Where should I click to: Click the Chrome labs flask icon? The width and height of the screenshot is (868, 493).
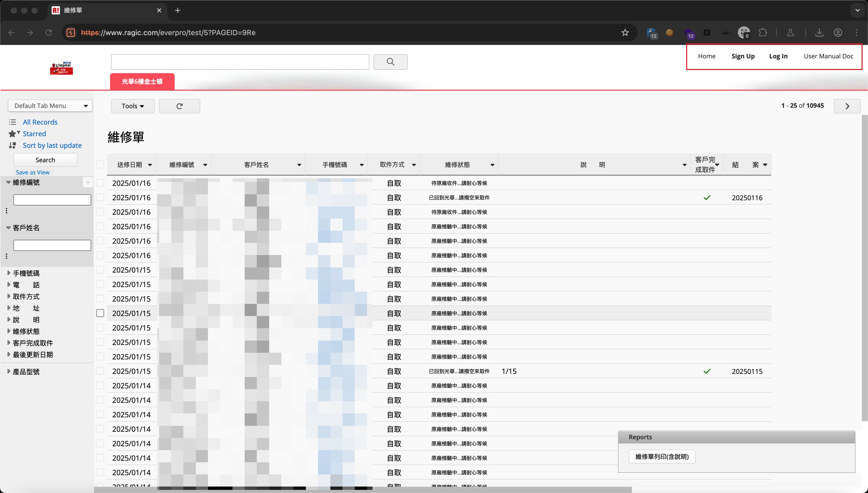click(x=791, y=33)
